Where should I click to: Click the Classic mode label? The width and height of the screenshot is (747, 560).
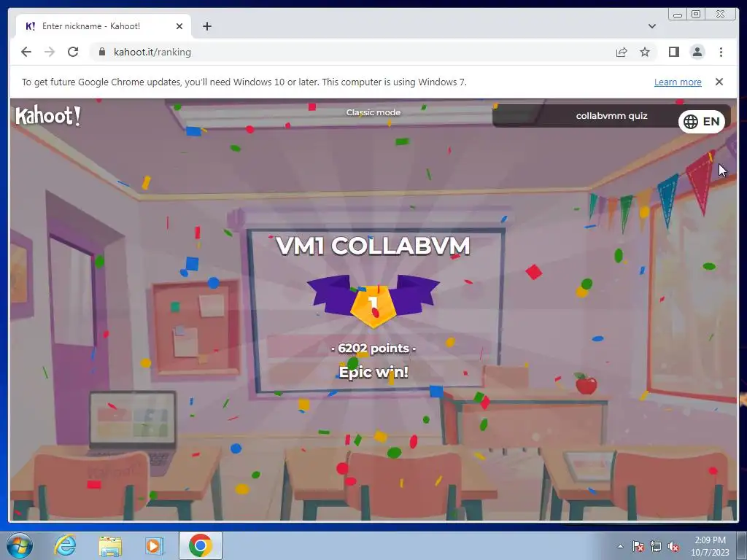click(373, 112)
